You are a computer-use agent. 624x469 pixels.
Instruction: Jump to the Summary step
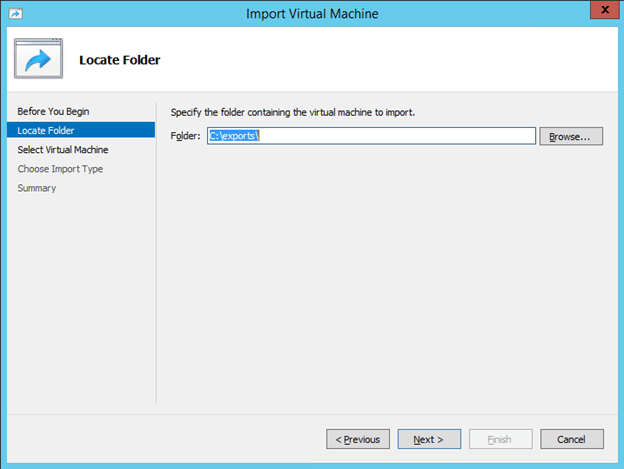pyautogui.click(x=37, y=188)
